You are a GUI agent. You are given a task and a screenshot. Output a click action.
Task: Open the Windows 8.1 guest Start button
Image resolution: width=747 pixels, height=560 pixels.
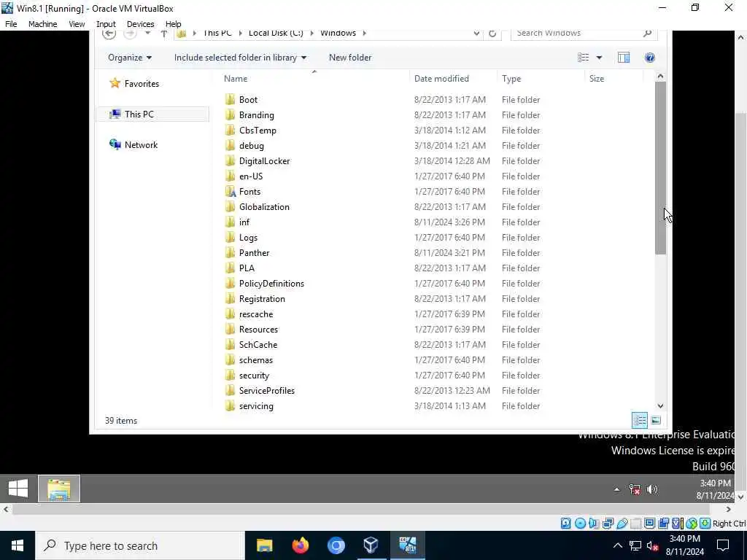point(18,489)
